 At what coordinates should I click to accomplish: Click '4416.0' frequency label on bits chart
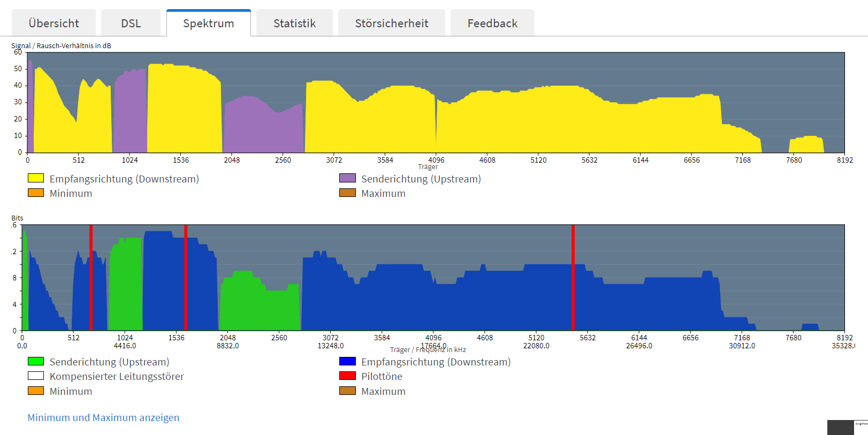pos(125,346)
